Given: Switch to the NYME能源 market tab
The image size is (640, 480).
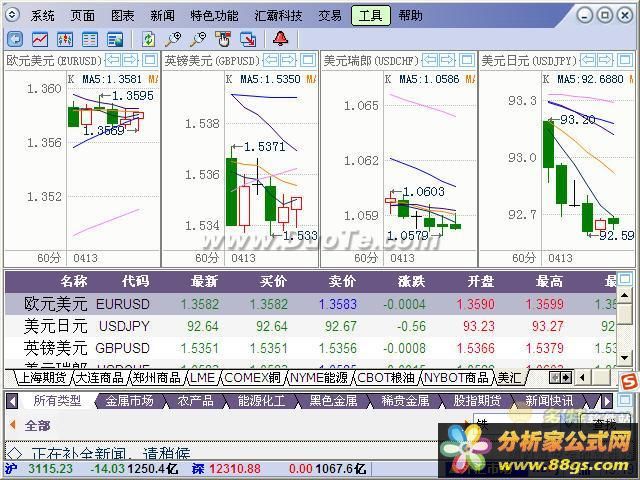Looking at the screenshot, I should pyautogui.click(x=319, y=378).
